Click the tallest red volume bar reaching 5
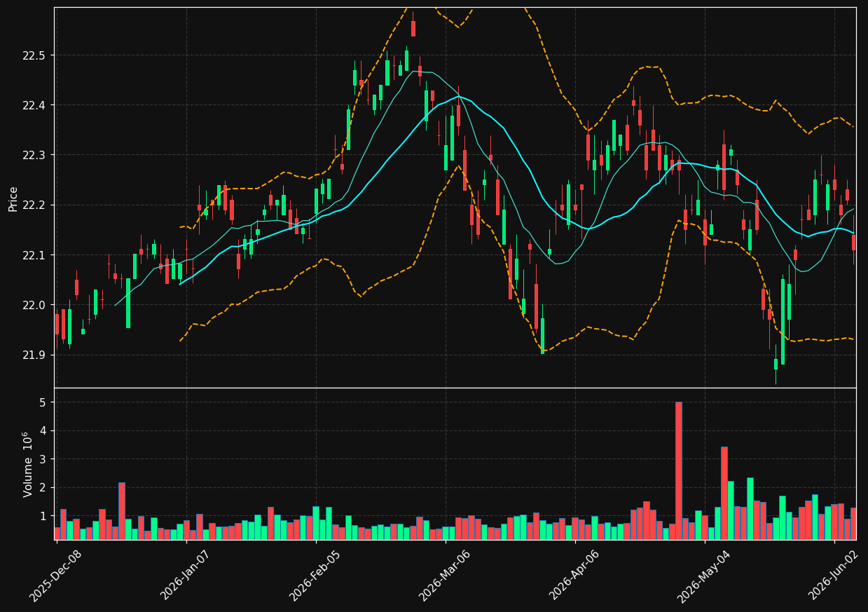 coord(679,470)
